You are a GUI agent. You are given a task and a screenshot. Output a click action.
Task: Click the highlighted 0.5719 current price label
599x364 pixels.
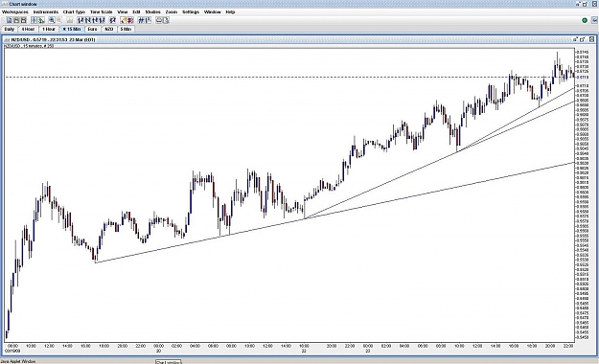coord(583,78)
